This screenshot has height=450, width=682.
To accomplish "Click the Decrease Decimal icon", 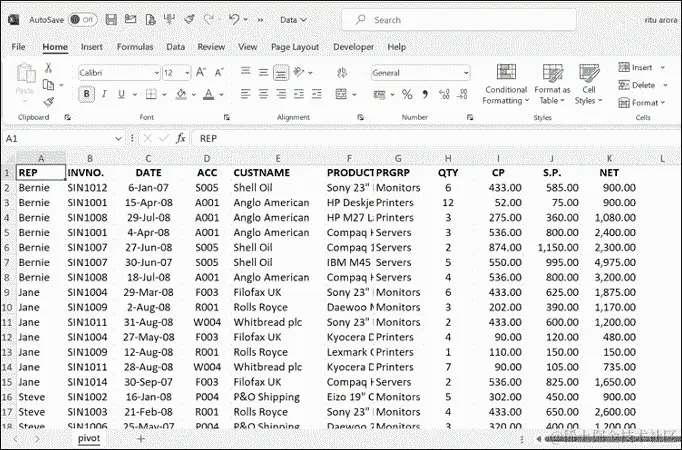I will [462, 94].
